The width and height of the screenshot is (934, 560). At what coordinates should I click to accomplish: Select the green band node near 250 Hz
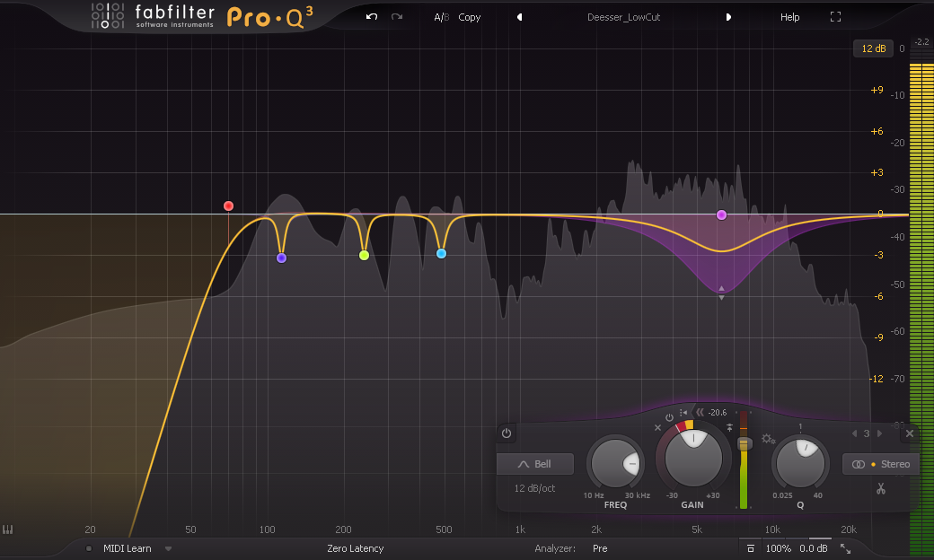coord(364,255)
